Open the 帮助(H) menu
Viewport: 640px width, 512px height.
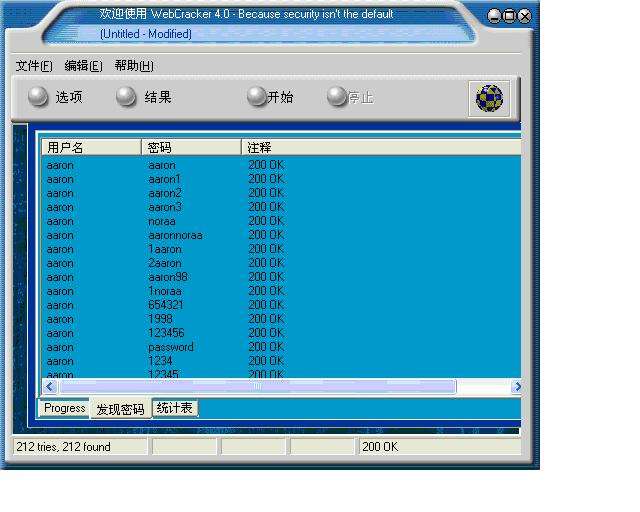[x=134, y=66]
